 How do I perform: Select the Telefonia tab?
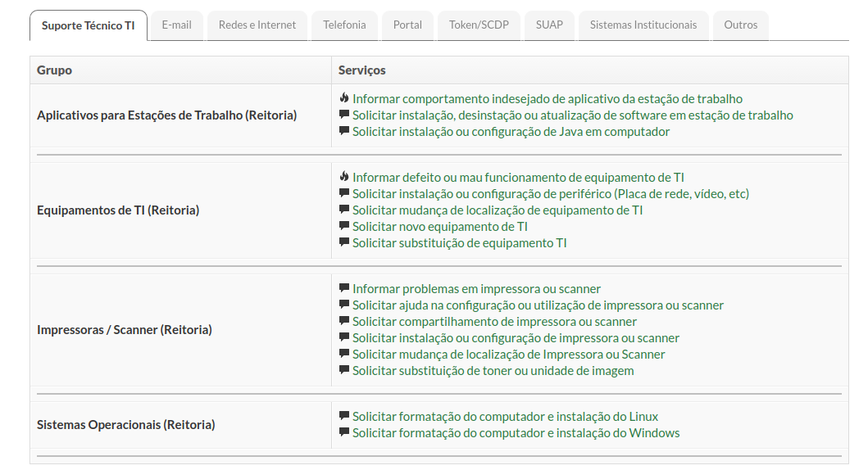[344, 25]
